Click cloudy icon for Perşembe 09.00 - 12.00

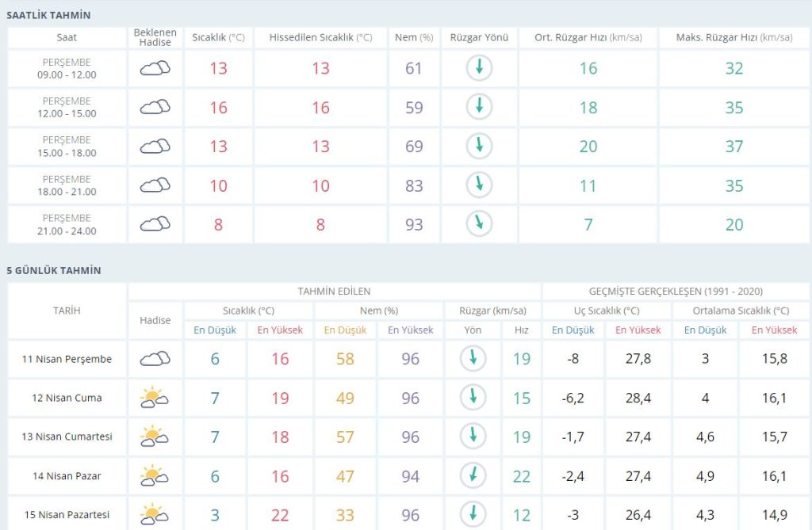pyautogui.click(x=155, y=68)
